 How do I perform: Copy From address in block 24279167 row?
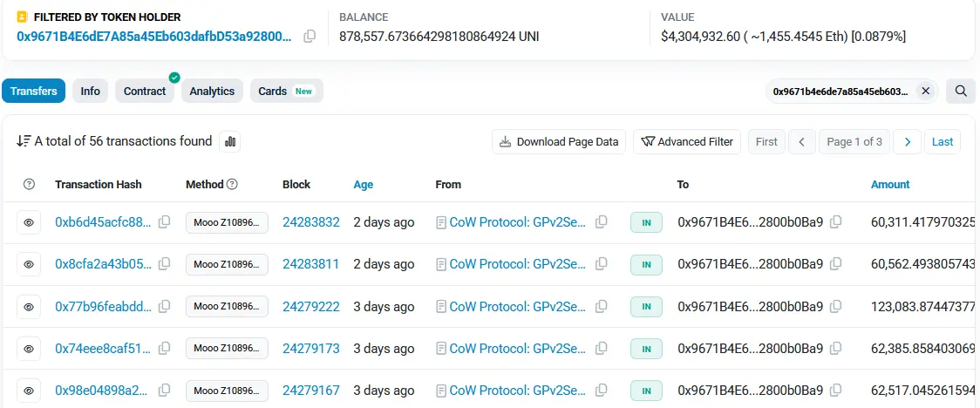coord(602,391)
